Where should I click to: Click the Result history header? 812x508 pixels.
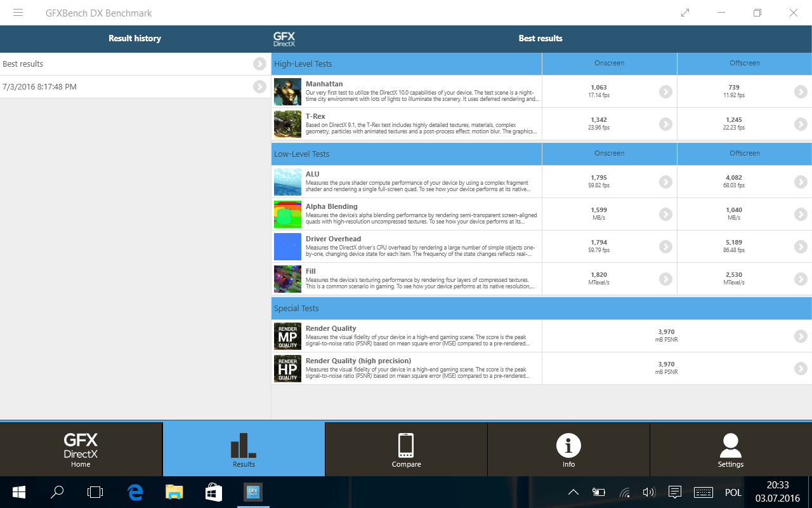134,38
